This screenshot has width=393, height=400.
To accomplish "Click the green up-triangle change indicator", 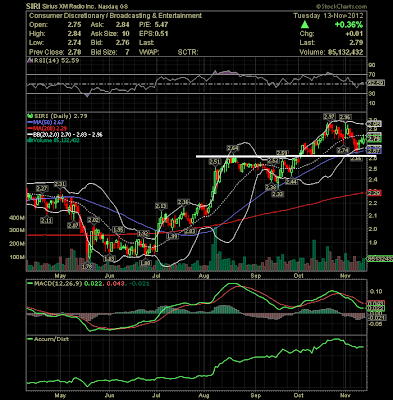I will tap(305, 25).
